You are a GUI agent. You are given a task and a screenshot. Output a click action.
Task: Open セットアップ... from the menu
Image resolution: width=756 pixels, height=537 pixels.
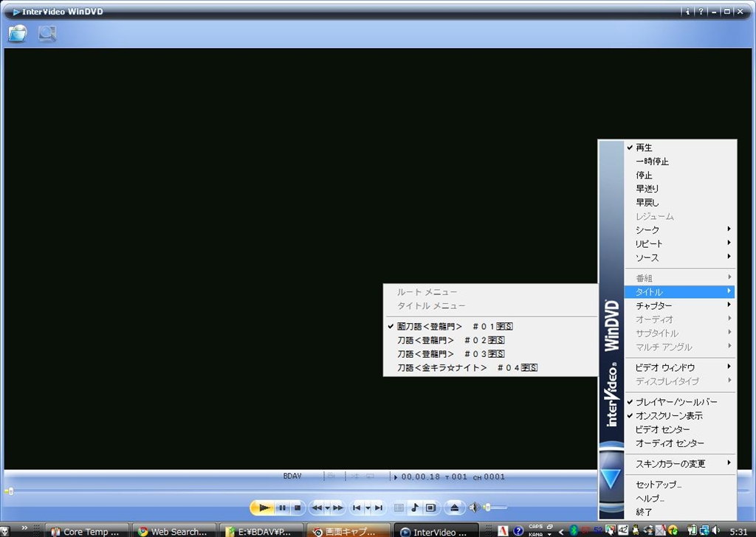pyautogui.click(x=680, y=485)
